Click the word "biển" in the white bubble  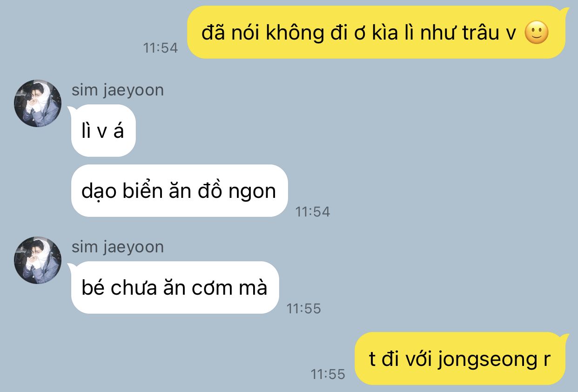(138, 191)
